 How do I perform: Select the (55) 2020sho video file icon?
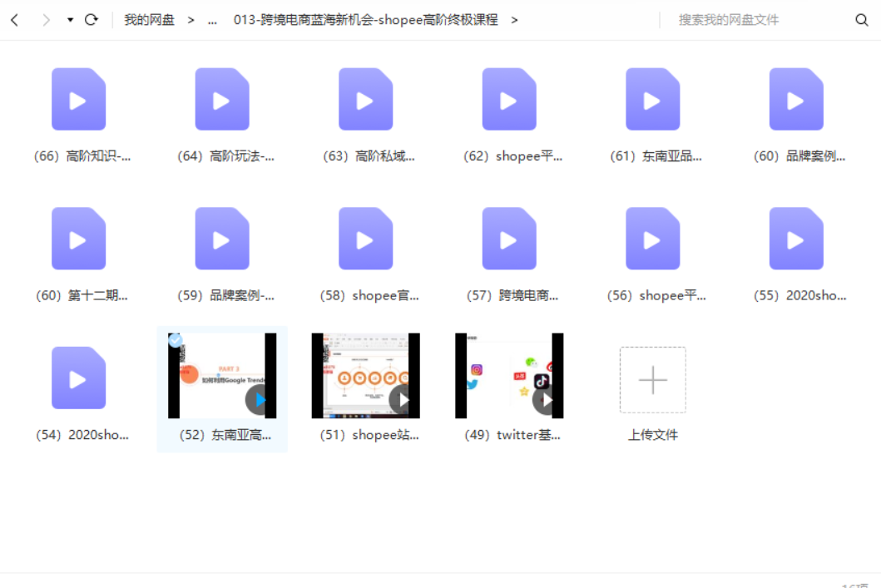(796, 239)
